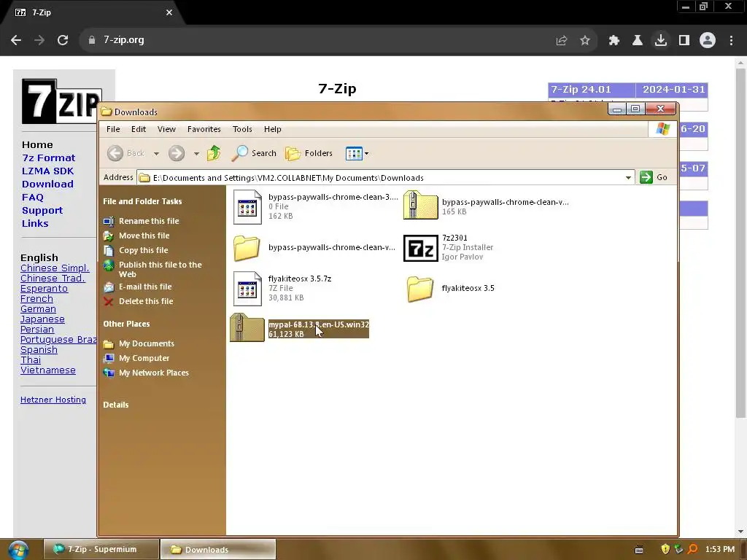The width and height of the screenshot is (747, 560).
Task: Expand the Back history dropdown arrow
Action: click(x=156, y=153)
